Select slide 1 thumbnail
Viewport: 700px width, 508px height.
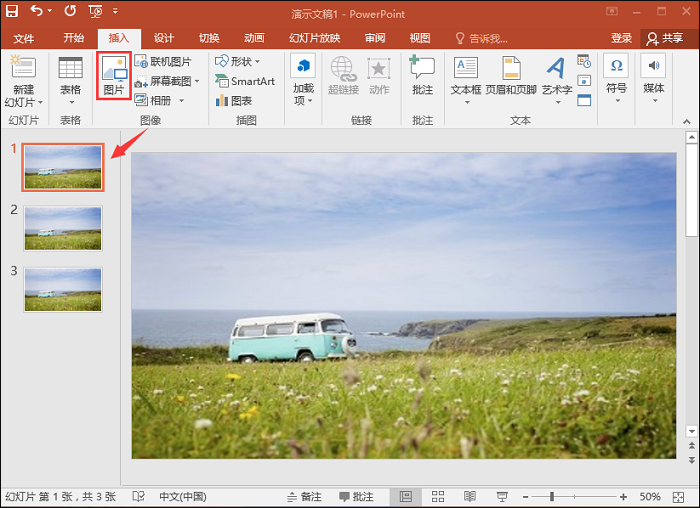pyautogui.click(x=63, y=168)
